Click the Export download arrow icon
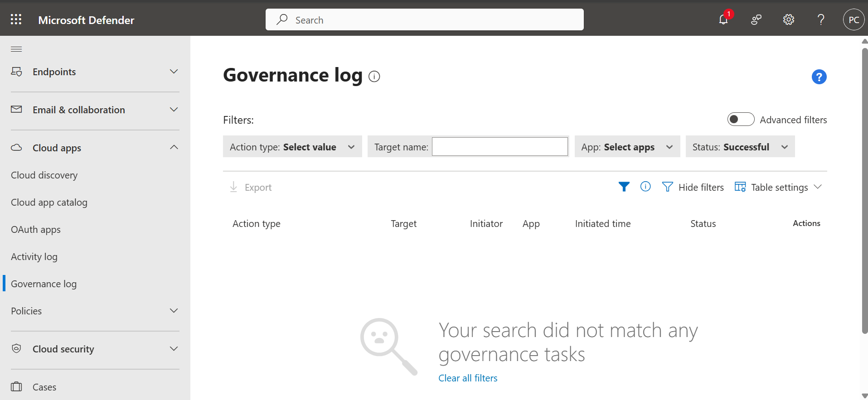Image resolution: width=868 pixels, height=400 pixels. (233, 187)
